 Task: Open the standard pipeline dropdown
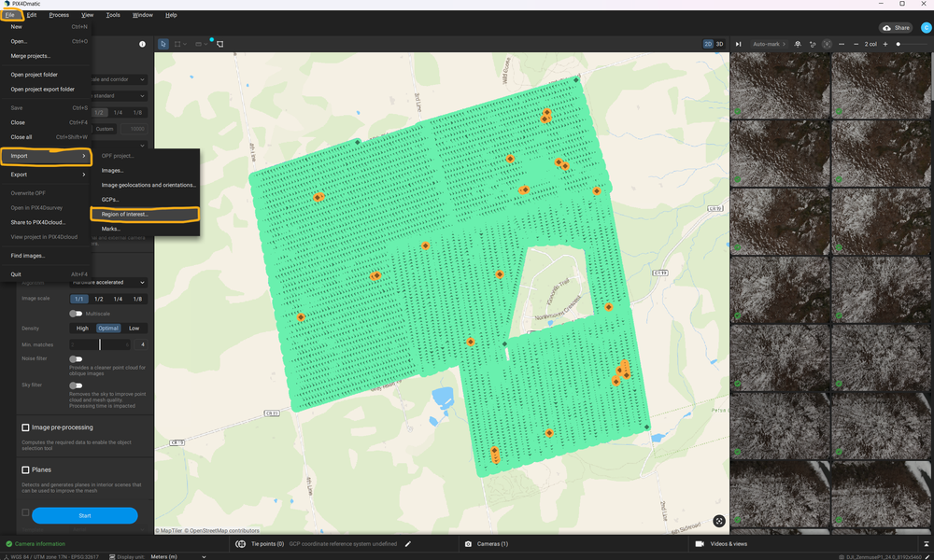(x=120, y=96)
